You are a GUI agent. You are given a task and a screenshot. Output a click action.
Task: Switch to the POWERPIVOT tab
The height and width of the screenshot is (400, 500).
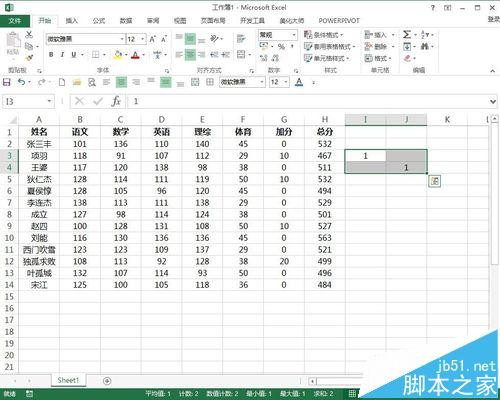point(339,21)
